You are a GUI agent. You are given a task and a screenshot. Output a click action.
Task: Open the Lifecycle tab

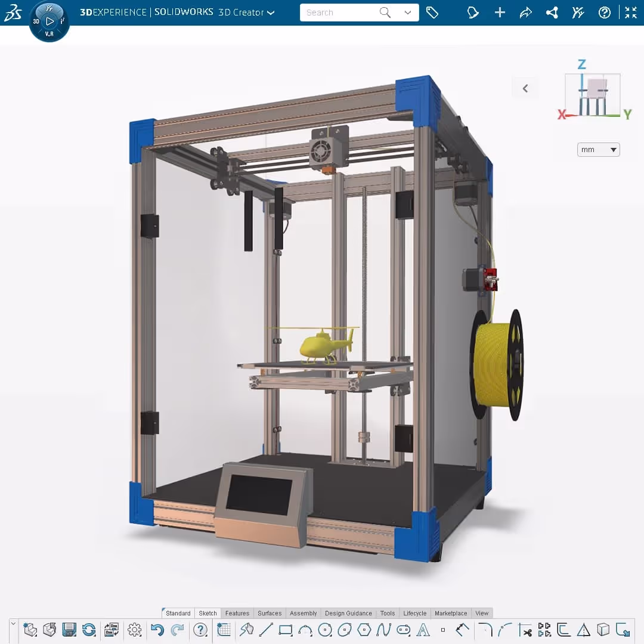tap(415, 613)
